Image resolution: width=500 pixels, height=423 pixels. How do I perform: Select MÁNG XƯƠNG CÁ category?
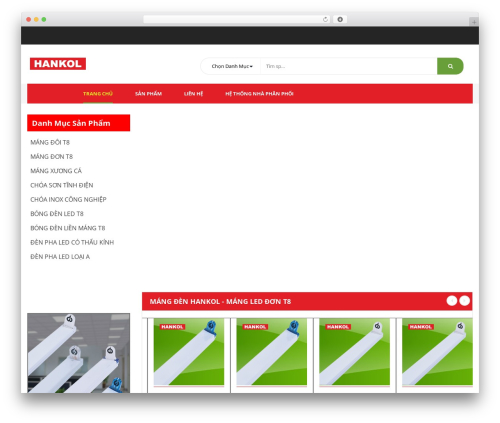click(56, 171)
